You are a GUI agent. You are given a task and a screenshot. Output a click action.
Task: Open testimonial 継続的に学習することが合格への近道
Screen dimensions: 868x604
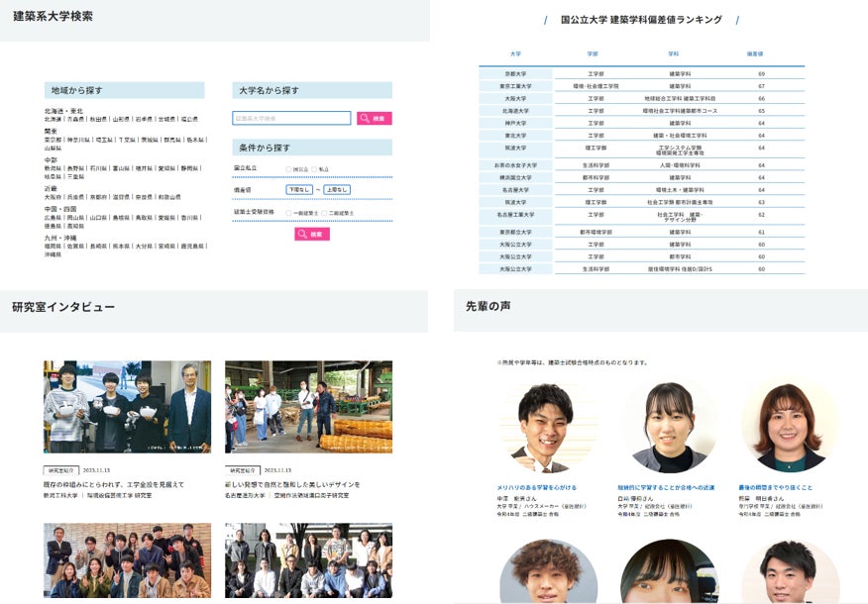click(x=666, y=488)
